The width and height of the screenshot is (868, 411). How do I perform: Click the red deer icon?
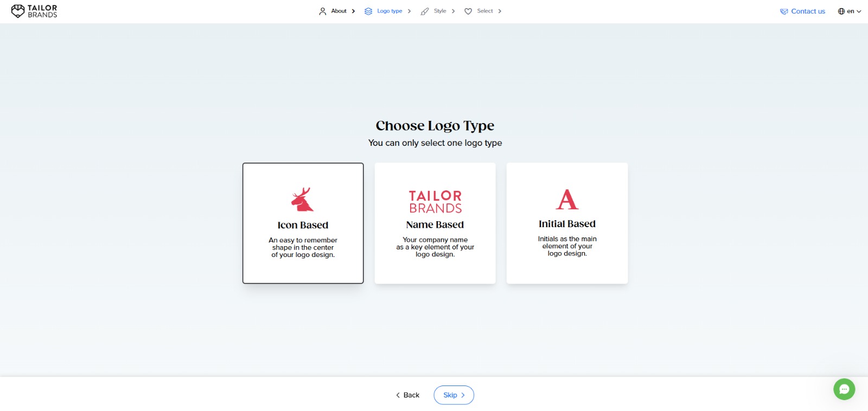point(302,200)
